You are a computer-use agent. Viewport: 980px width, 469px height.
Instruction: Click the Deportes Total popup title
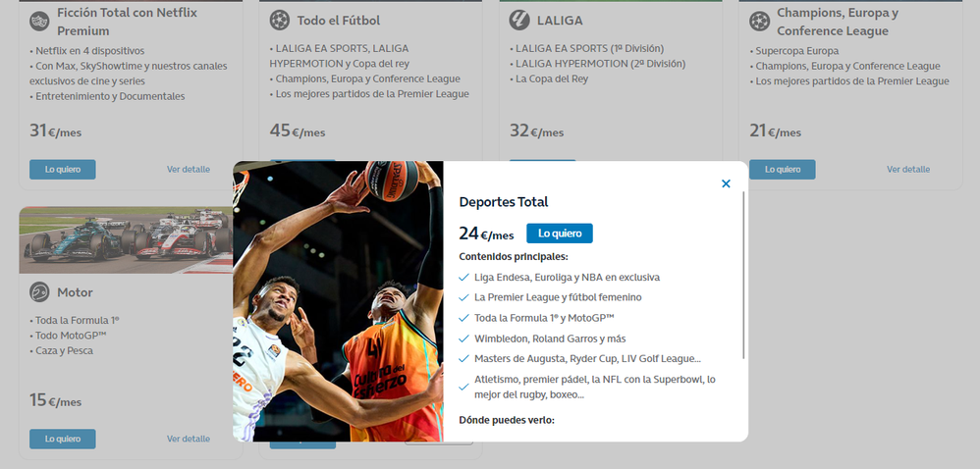tap(503, 202)
